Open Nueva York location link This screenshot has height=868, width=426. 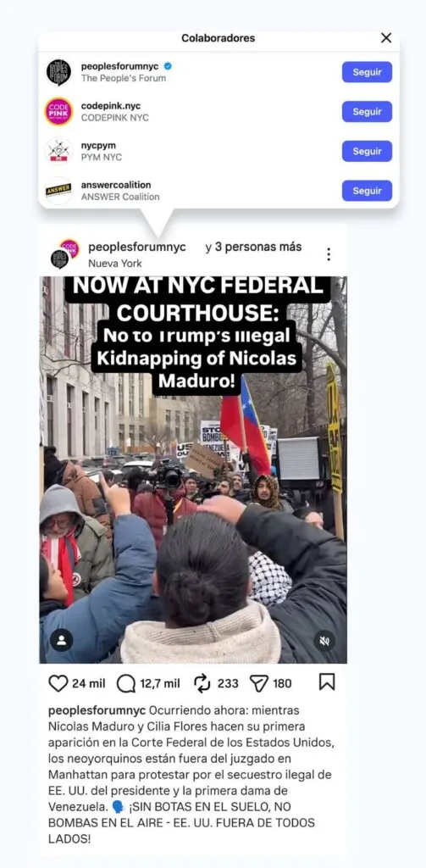(115, 264)
